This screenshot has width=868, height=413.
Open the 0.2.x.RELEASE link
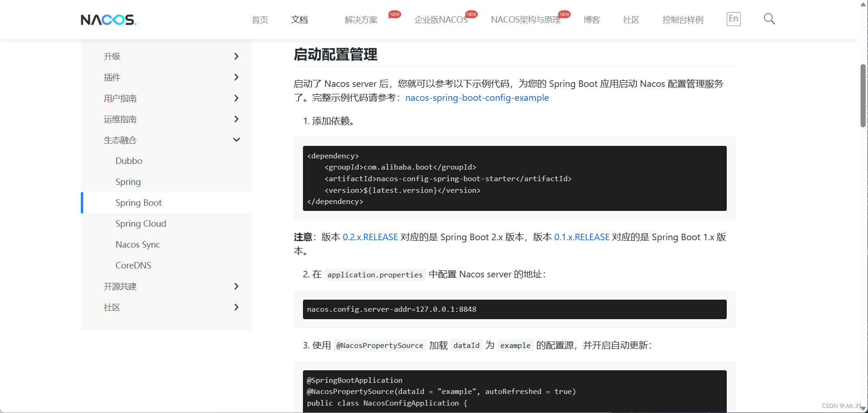coord(370,237)
